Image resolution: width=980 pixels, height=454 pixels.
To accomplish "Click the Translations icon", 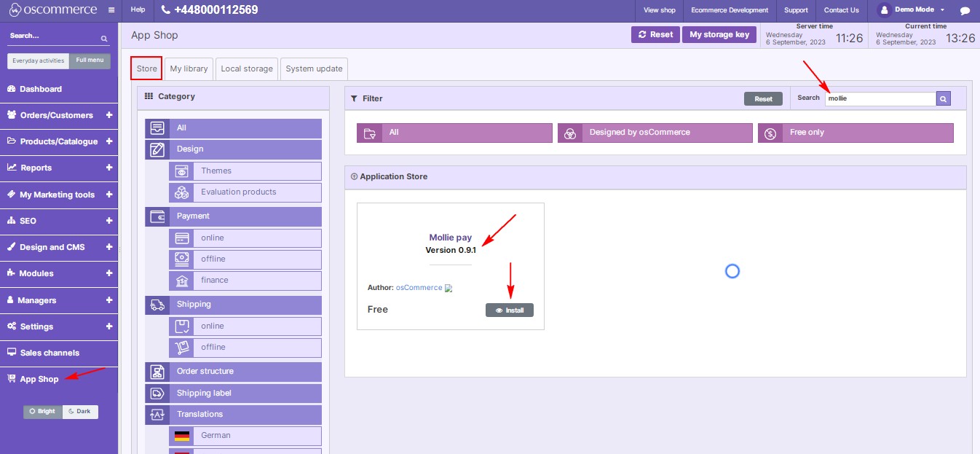I will point(157,415).
